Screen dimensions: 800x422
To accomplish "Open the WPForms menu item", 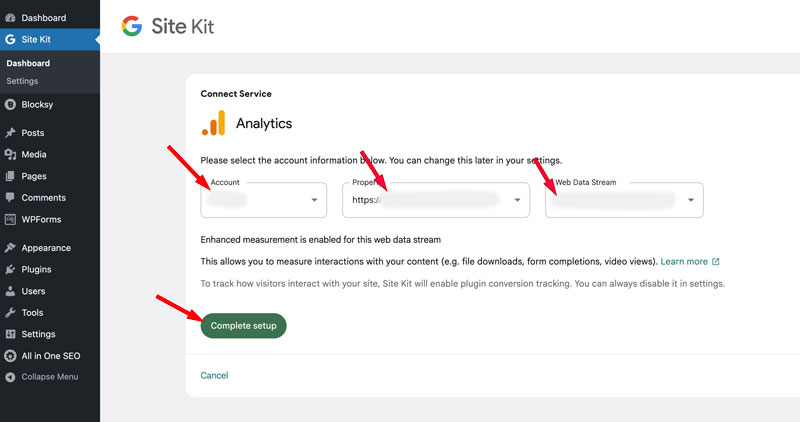I will tap(42, 219).
